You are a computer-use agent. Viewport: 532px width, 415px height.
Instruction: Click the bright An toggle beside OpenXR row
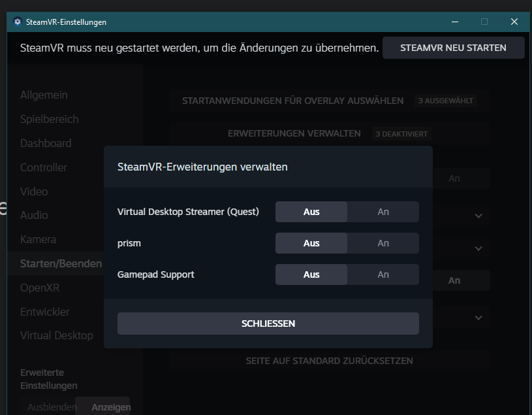click(x=454, y=280)
